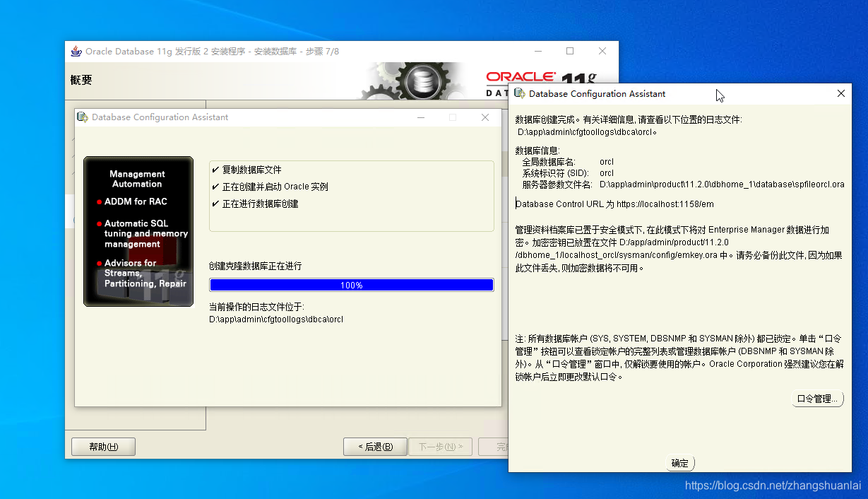Maximize the Database Configuration Assistant progress window
Image resolution: width=868 pixels, height=499 pixels.
(453, 117)
